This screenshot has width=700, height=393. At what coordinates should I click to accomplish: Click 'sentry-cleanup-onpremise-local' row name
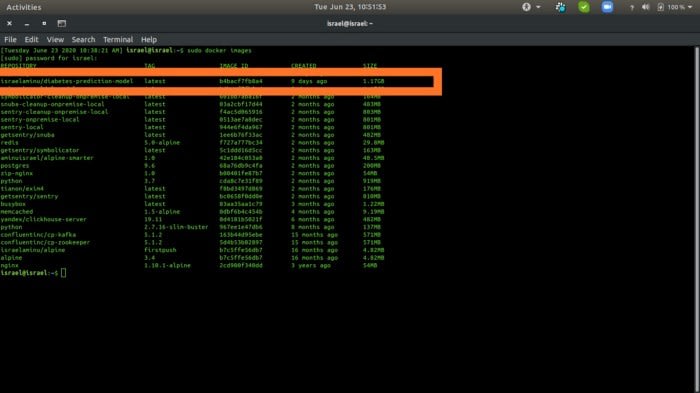click(54, 112)
